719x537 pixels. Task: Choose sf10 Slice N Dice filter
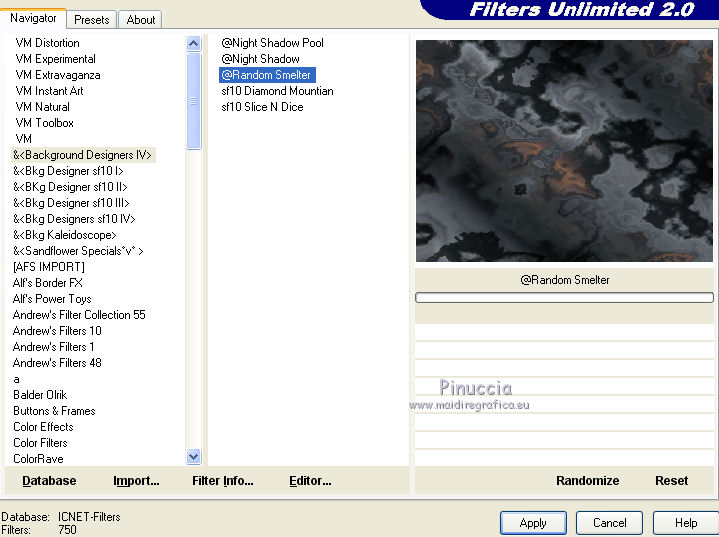pos(262,107)
